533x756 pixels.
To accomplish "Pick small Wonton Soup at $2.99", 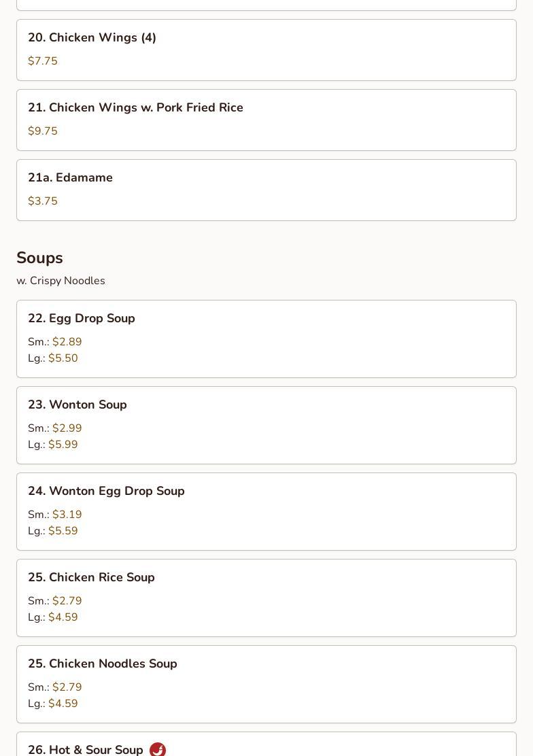I will click(x=67, y=428).
